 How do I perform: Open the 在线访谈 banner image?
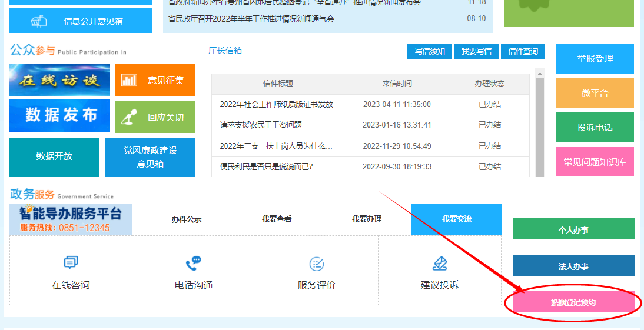click(x=59, y=81)
